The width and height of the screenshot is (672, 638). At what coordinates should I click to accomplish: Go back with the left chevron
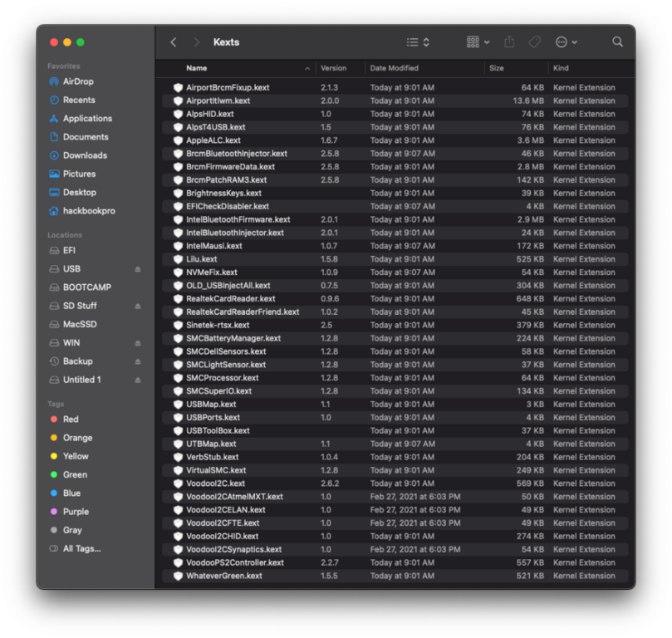tap(174, 42)
